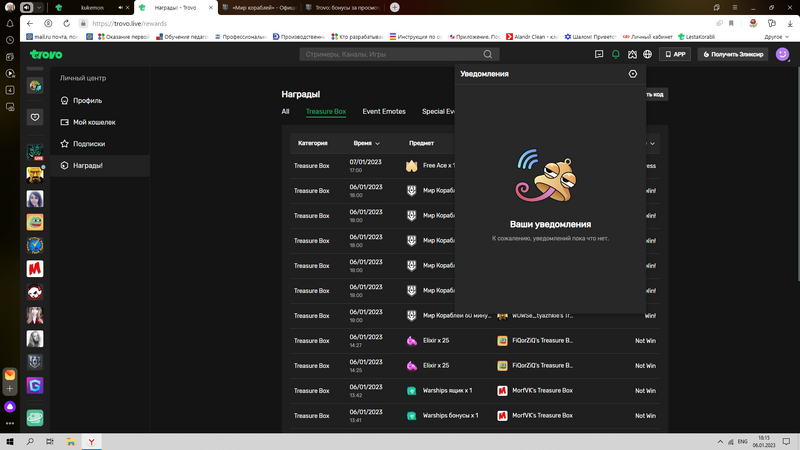Open the user avatar menu

click(782, 54)
